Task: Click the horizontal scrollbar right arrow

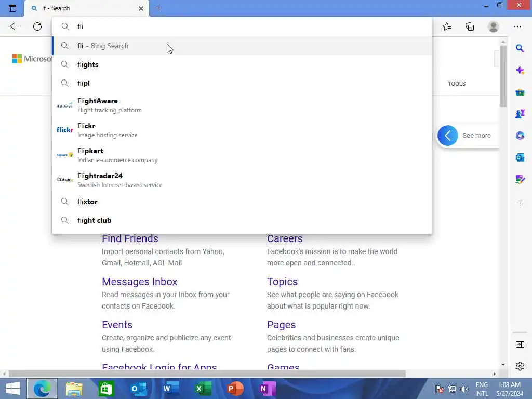Action: click(x=495, y=374)
